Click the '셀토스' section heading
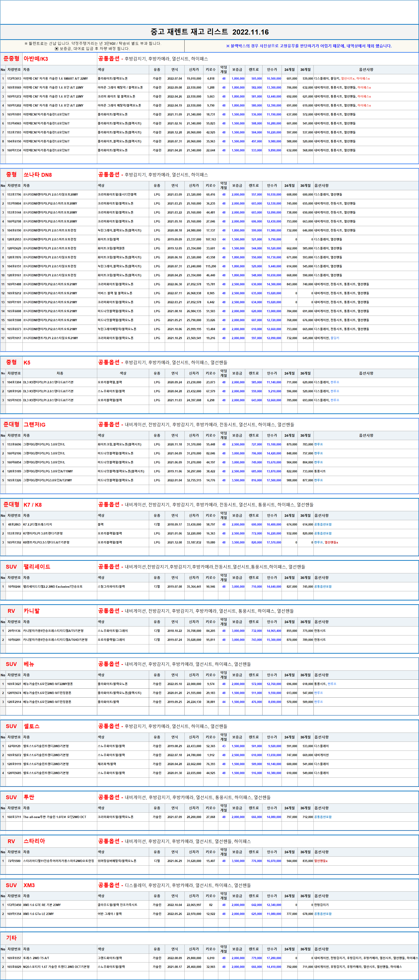Image resolution: width=419 pixels, height=980 pixels. [x=32, y=726]
